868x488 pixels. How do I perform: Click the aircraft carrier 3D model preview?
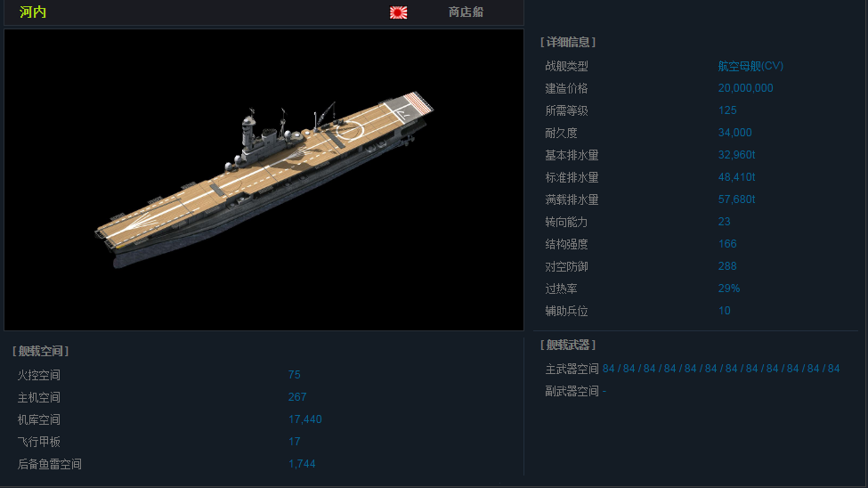264,180
